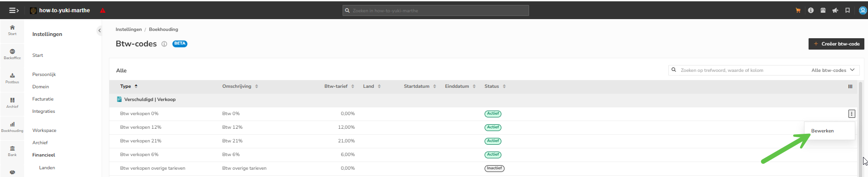Open Start in Instellingen menu

click(38, 56)
